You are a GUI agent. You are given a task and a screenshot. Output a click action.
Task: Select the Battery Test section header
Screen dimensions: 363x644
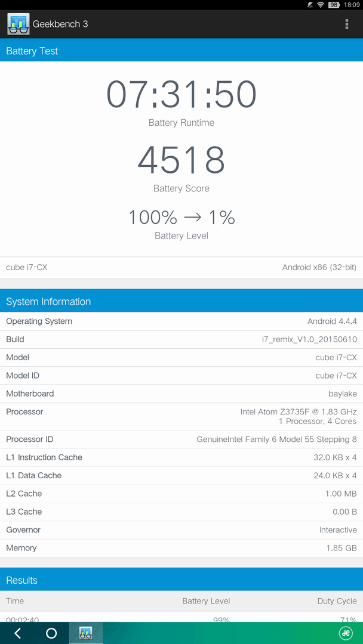click(x=181, y=51)
